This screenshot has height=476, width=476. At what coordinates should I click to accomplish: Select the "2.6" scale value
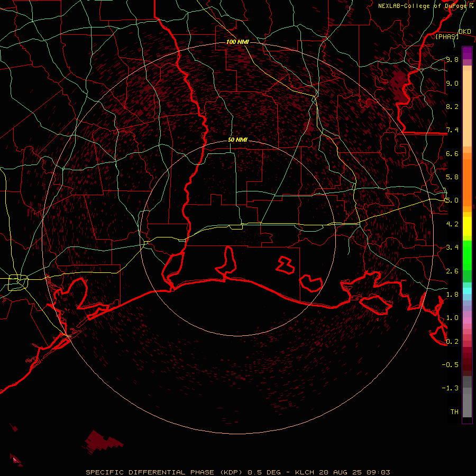click(x=452, y=271)
